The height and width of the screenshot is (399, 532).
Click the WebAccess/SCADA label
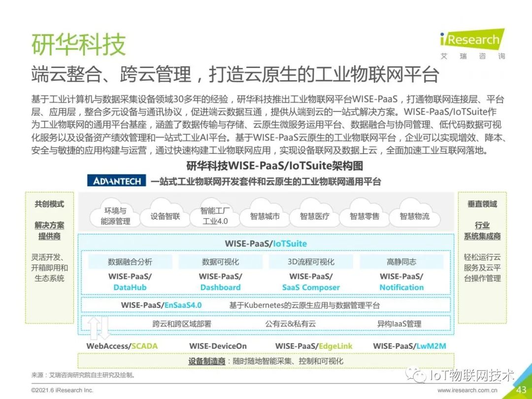coord(122,346)
